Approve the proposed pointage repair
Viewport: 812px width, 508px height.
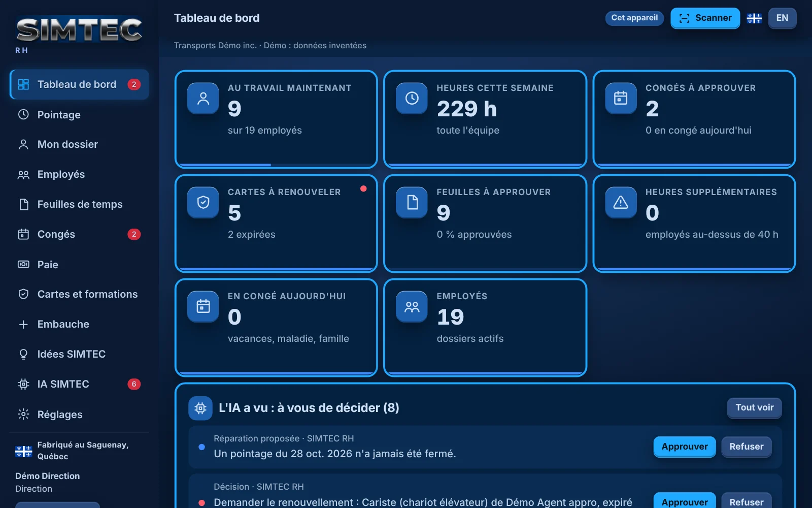pyautogui.click(x=685, y=447)
